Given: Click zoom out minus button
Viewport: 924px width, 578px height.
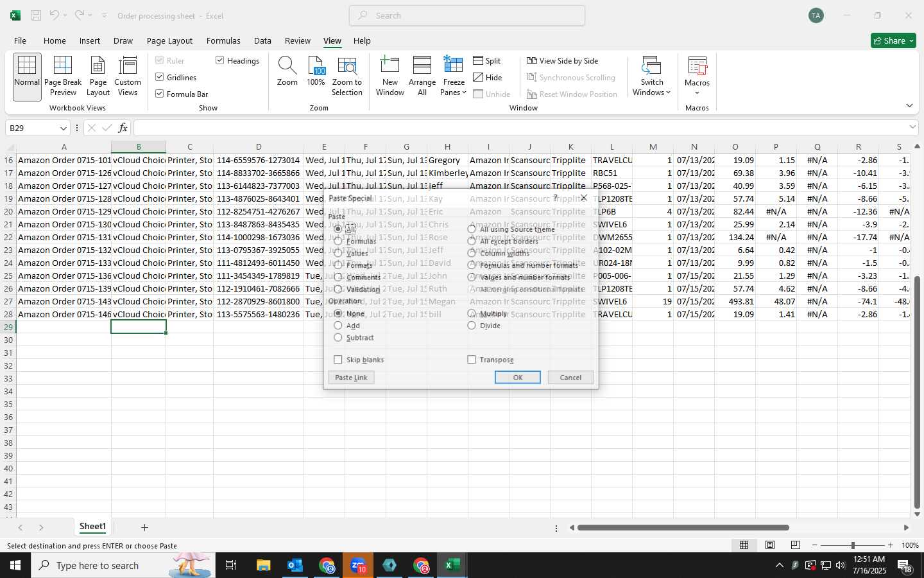Looking at the screenshot, I should (x=815, y=545).
